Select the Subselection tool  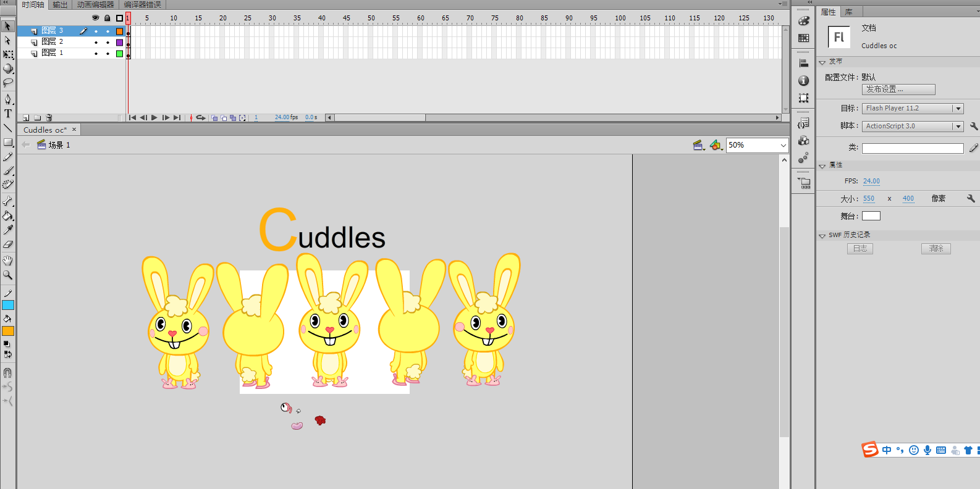pos(7,40)
